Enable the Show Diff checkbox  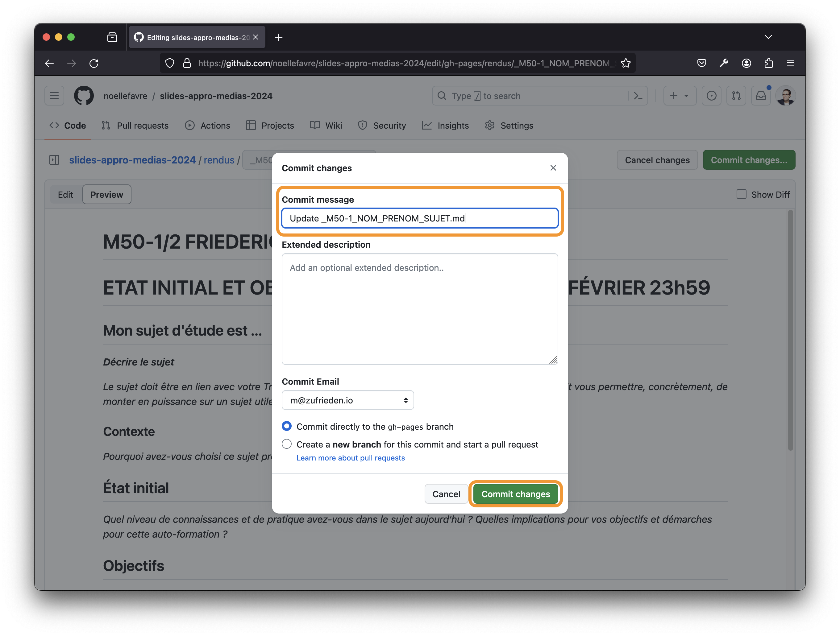(741, 194)
